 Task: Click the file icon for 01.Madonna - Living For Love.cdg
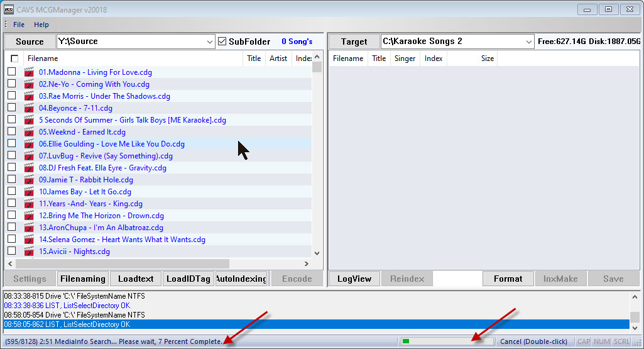tap(29, 72)
